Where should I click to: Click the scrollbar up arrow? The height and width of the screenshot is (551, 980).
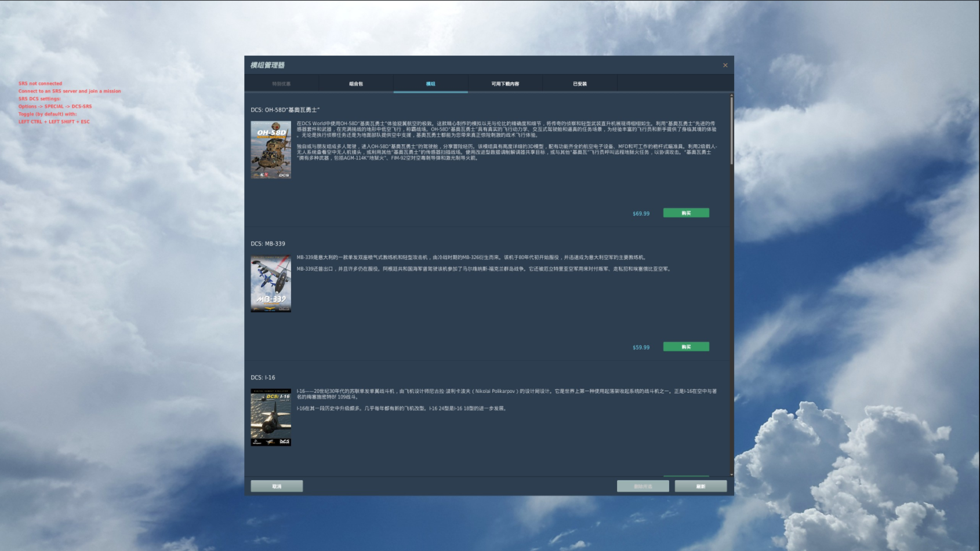click(x=731, y=95)
